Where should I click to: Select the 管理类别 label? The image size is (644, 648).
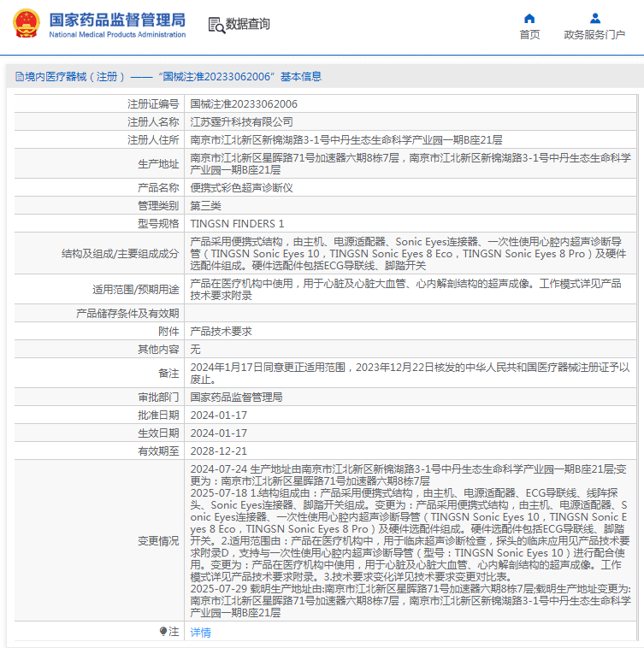tap(158, 206)
